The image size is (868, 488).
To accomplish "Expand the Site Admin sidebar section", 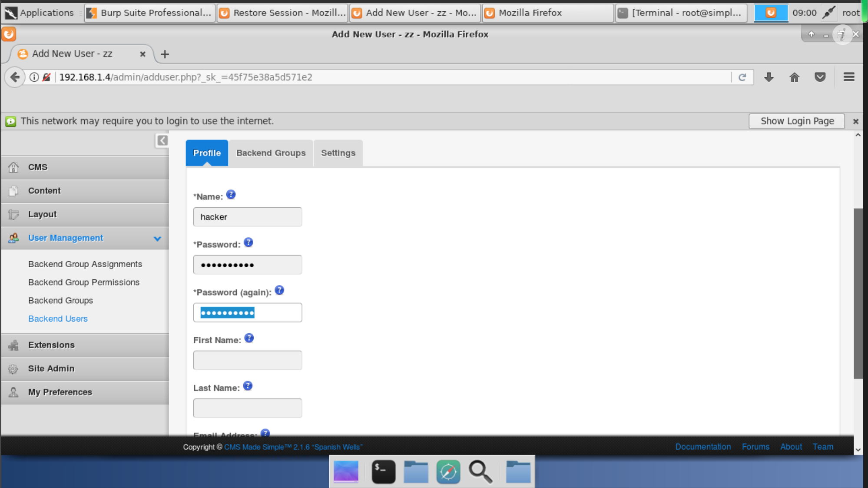I will 51,368.
